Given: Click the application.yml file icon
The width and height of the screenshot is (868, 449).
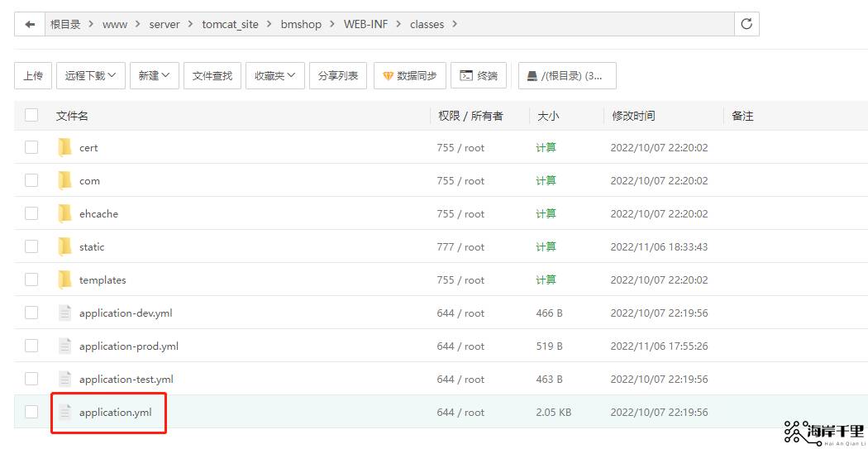Looking at the screenshot, I should [65, 413].
